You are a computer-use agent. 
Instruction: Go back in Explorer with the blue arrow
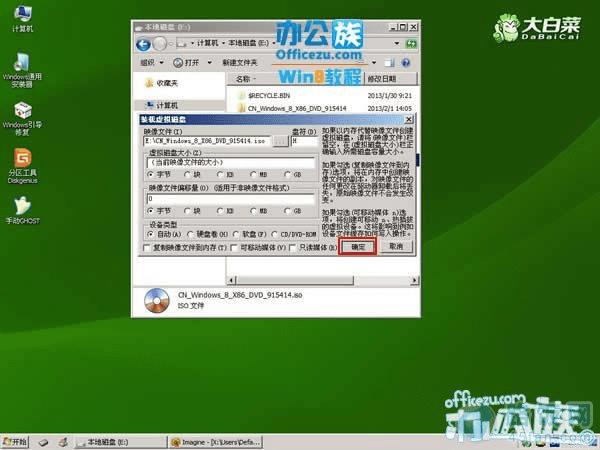point(143,44)
